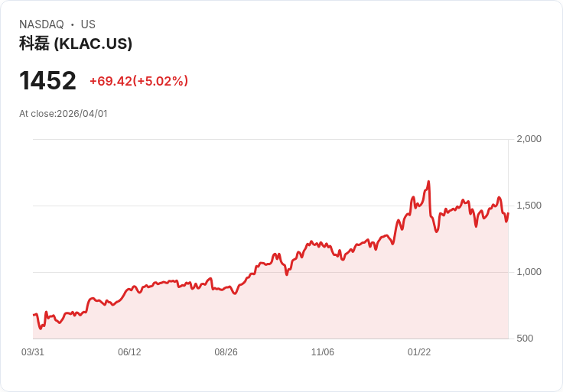Click the rightmost end of the price line
Viewport: 563px width, 392px height.
(x=508, y=213)
